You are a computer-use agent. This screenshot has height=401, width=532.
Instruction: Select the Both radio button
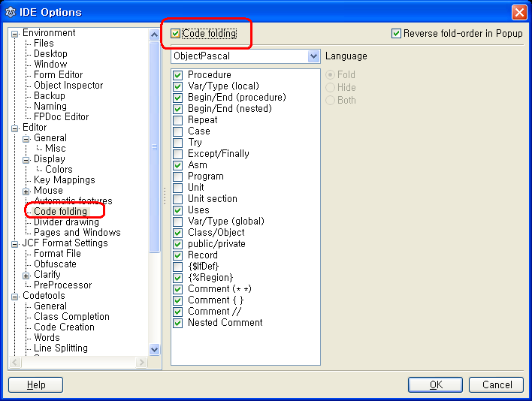[330, 101]
